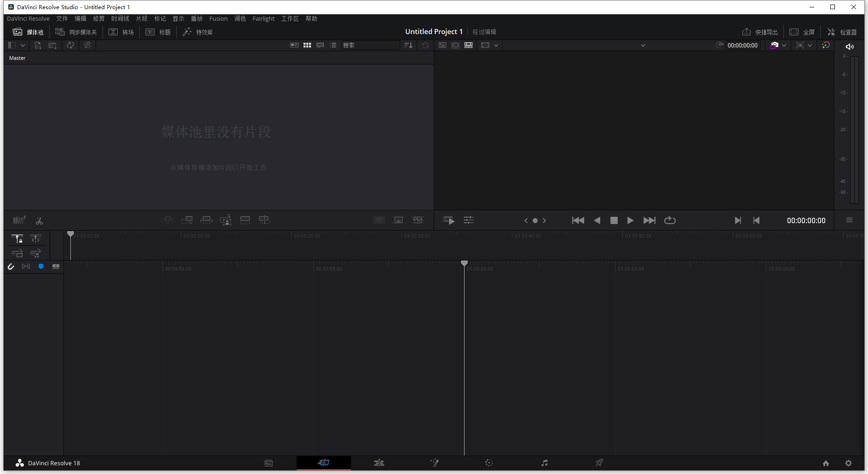868x474 pixels.
Task: Toggle Video Only track option
Action: tap(17, 254)
